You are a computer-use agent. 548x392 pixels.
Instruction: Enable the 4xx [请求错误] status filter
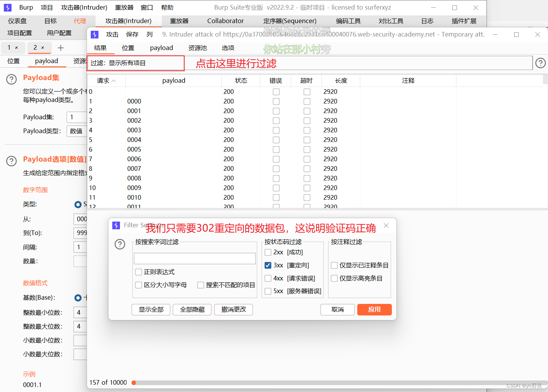coord(268,279)
